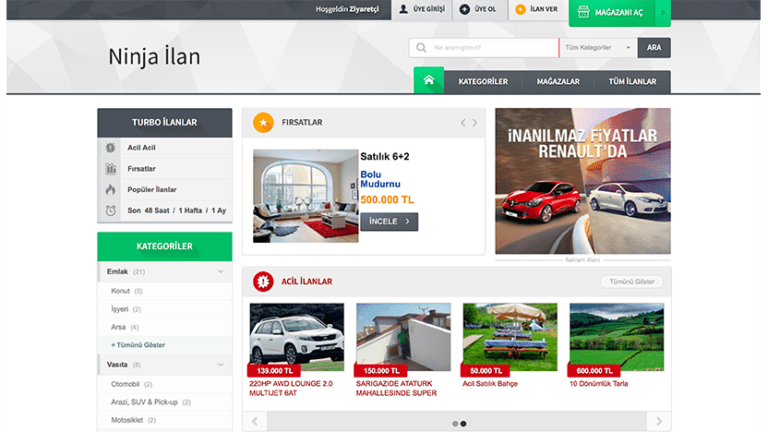Click arrow beside Mağazanı Aç button
Viewport: 768px width, 432px height.
tap(663, 13)
